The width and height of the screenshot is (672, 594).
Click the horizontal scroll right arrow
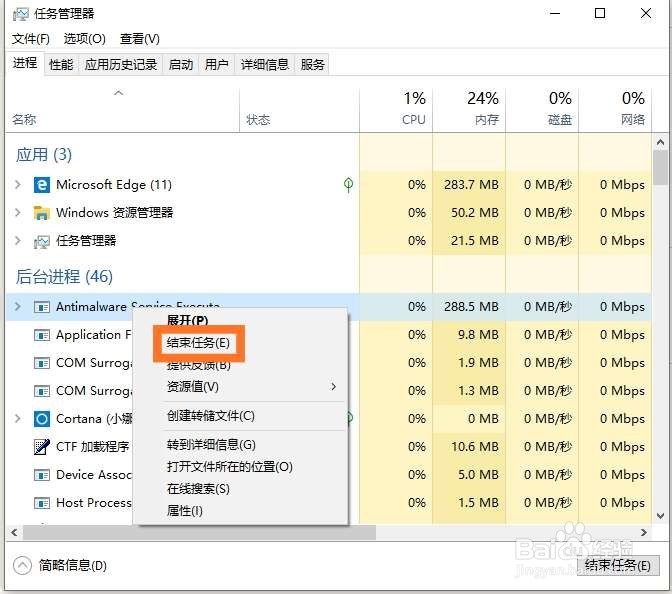(x=644, y=533)
